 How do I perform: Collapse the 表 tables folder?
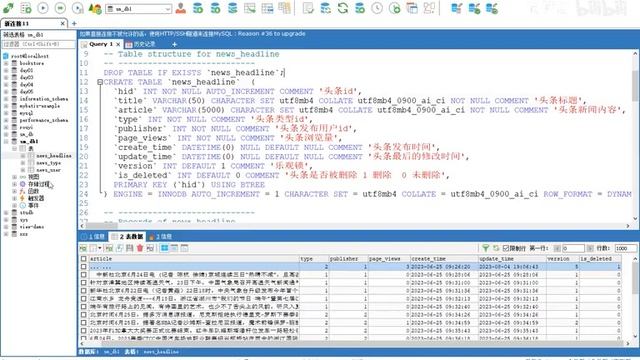pyautogui.click(x=15, y=149)
